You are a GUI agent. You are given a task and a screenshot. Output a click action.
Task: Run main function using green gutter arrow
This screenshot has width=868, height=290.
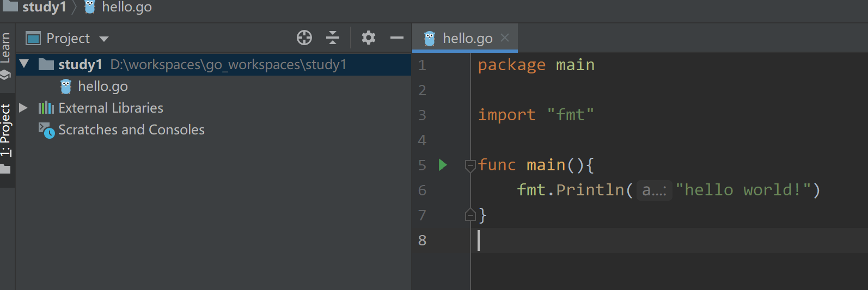(x=443, y=164)
